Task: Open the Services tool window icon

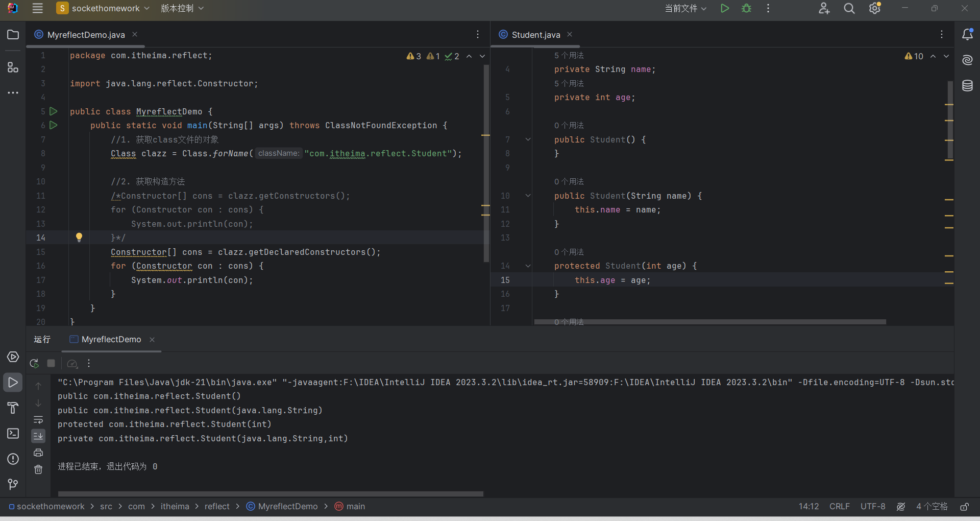Action: point(13,357)
